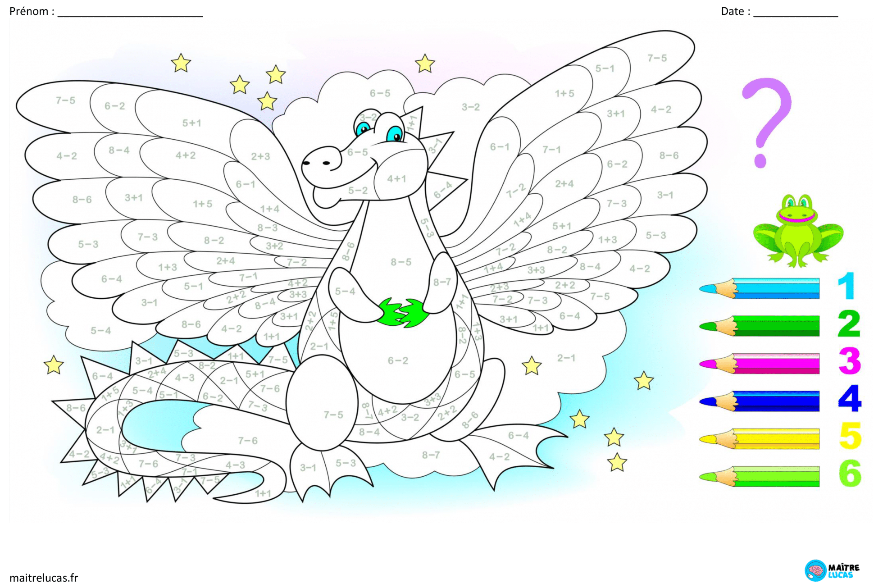Click the yellow number 5 in the legend
This screenshot has width=892, height=588.
(850, 436)
